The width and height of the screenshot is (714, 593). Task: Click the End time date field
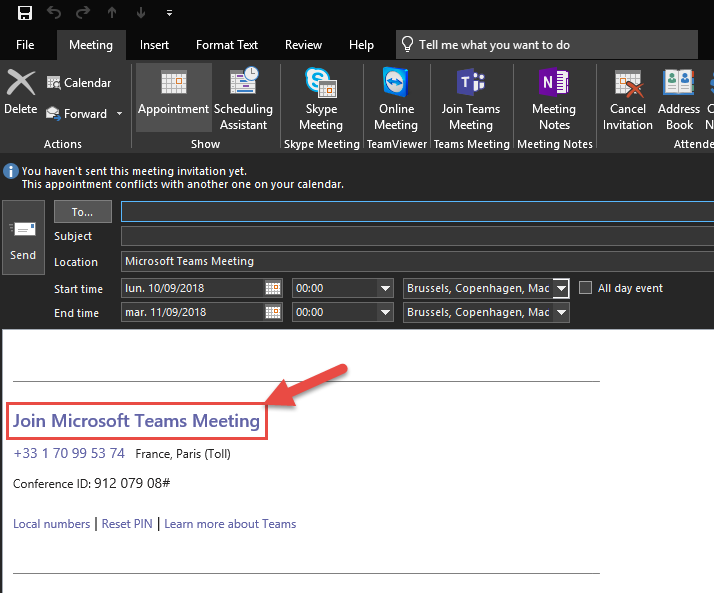[192, 312]
